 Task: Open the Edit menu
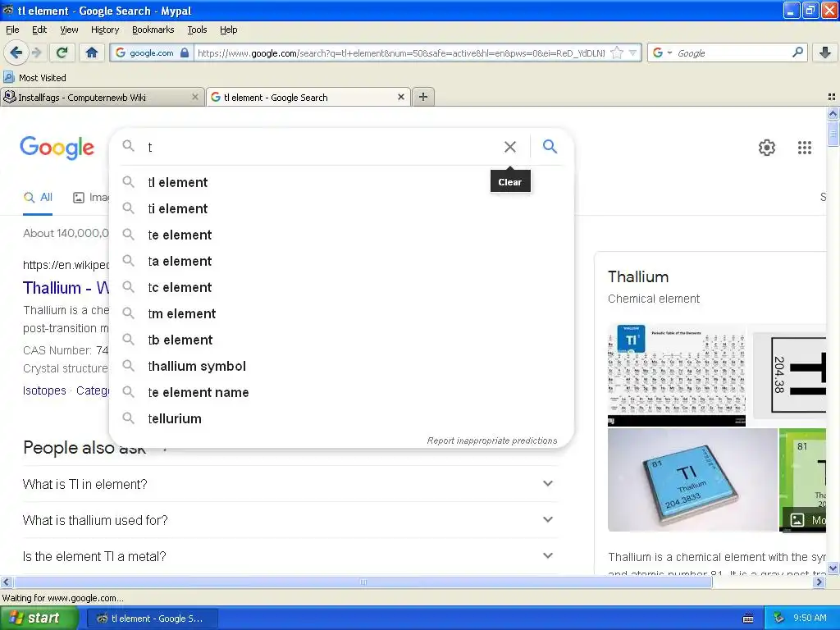pos(39,30)
